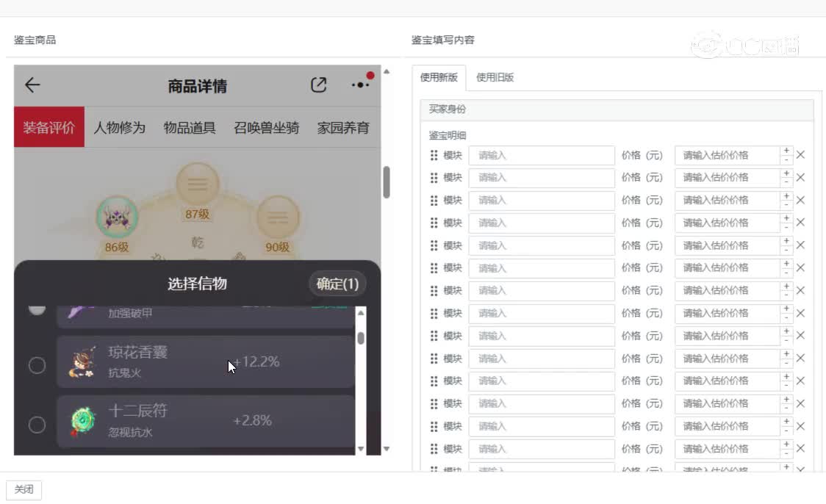Viewport: 826px width, 504px height.
Task: Click the 选择信物 panel title
Action: pos(198,284)
